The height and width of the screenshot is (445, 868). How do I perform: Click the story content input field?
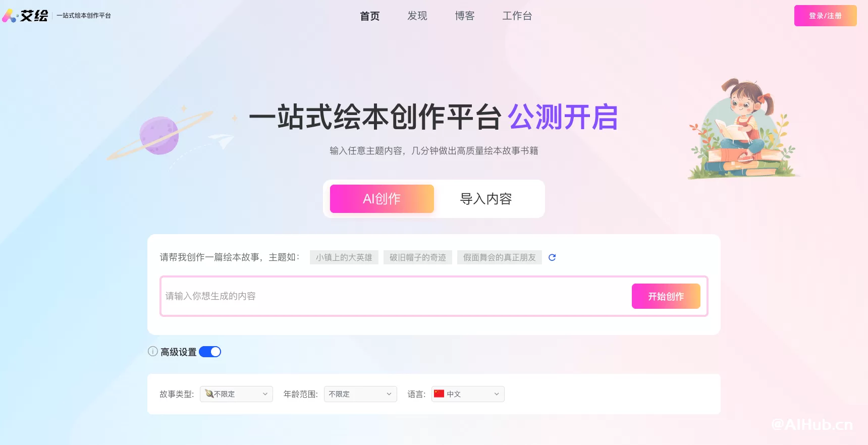pyautogui.click(x=396, y=296)
